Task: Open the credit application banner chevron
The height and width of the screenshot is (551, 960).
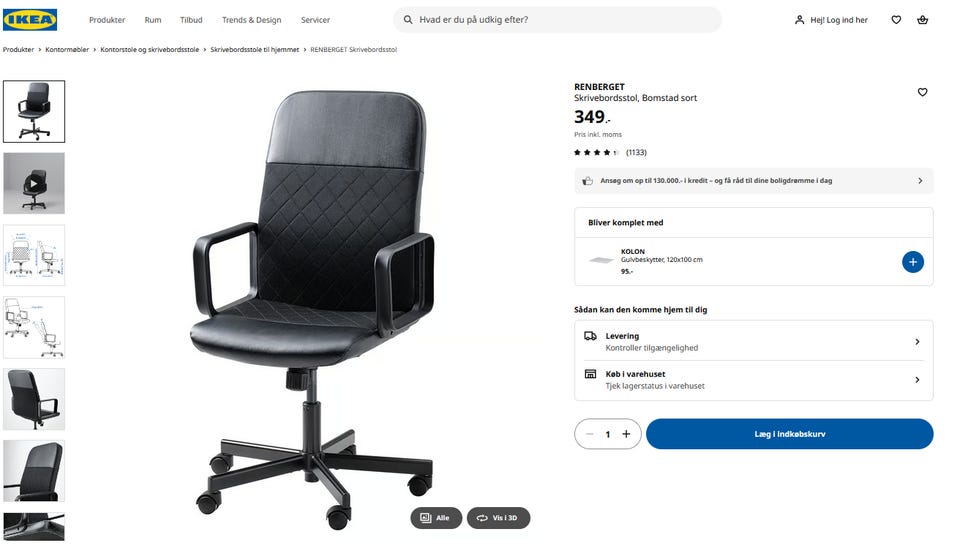Action: (x=920, y=181)
